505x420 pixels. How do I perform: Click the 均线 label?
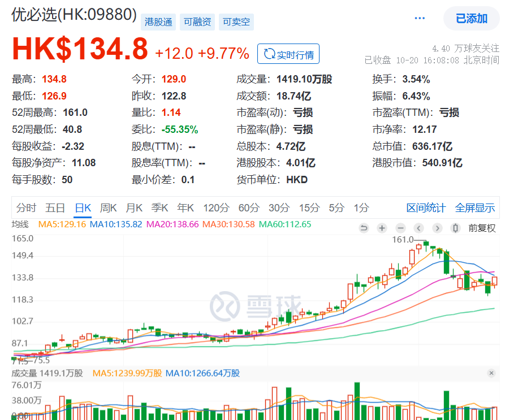pyautogui.click(x=20, y=224)
